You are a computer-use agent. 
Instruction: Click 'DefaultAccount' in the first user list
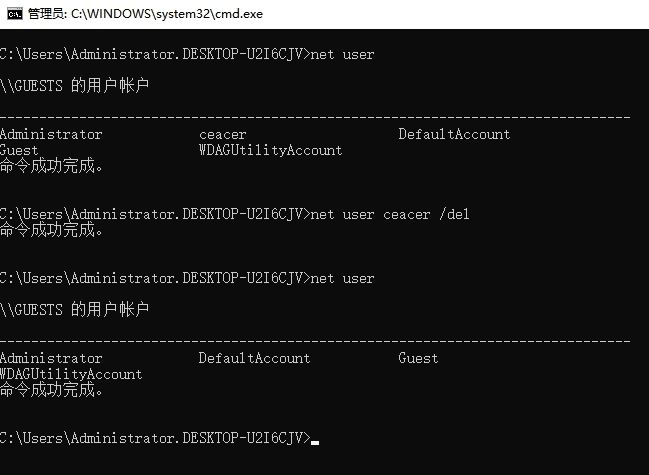454,134
